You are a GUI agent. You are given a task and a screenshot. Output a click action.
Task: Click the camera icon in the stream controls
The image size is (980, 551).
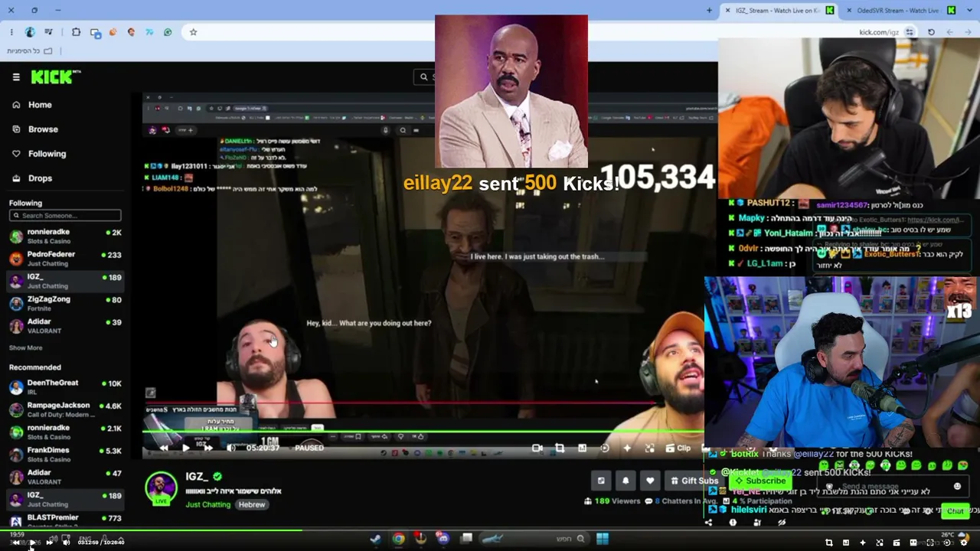click(537, 448)
